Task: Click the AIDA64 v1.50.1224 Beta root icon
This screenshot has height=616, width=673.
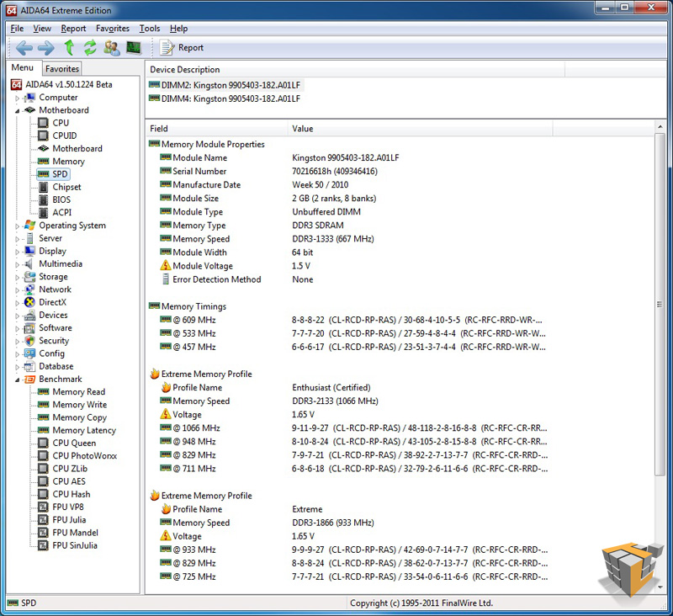Action: coord(16,84)
